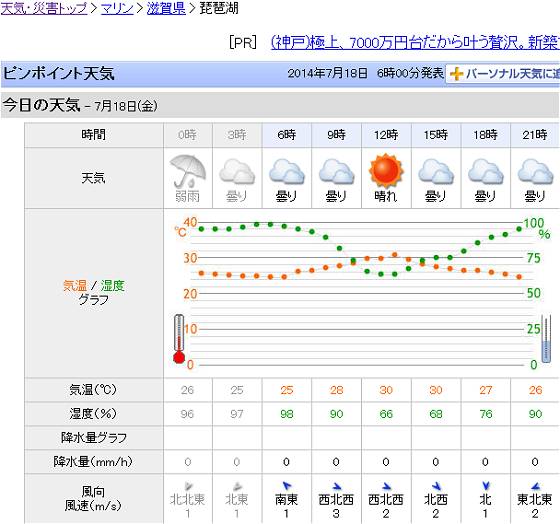This screenshot has width=560, height=524.
Task: Click the wind arrow above 9時 西北西 3
Action: point(336,486)
